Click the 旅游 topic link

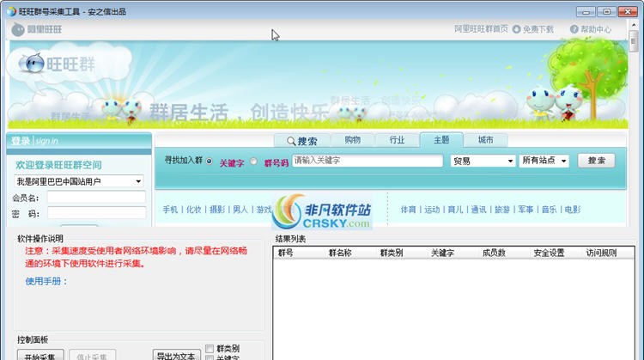(x=502, y=210)
